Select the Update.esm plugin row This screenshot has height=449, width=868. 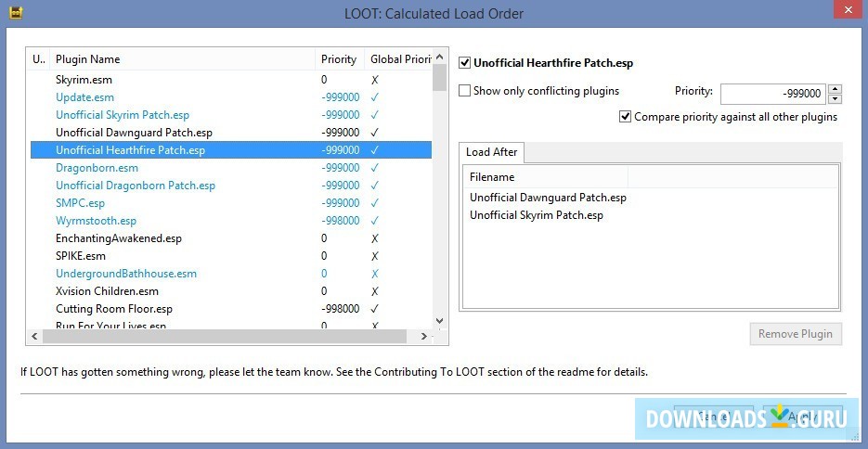[x=231, y=97]
